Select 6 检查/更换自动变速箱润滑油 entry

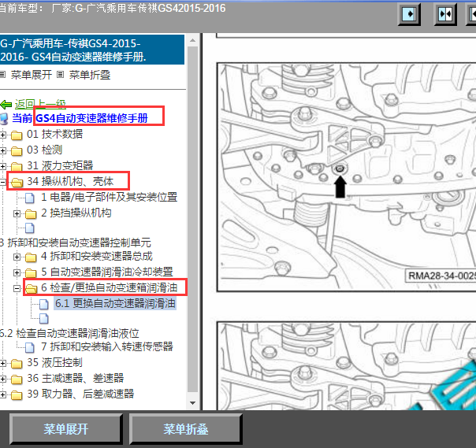point(109,287)
